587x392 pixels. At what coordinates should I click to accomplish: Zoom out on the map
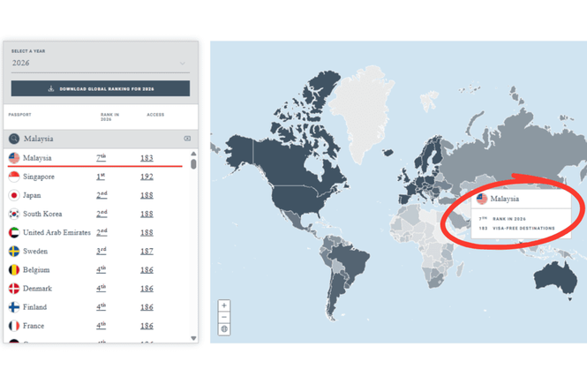(x=224, y=317)
